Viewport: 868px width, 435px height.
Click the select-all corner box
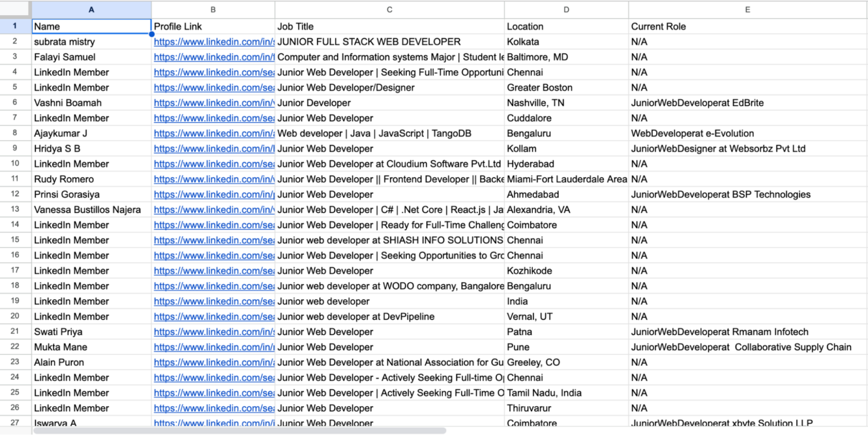[16, 10]
